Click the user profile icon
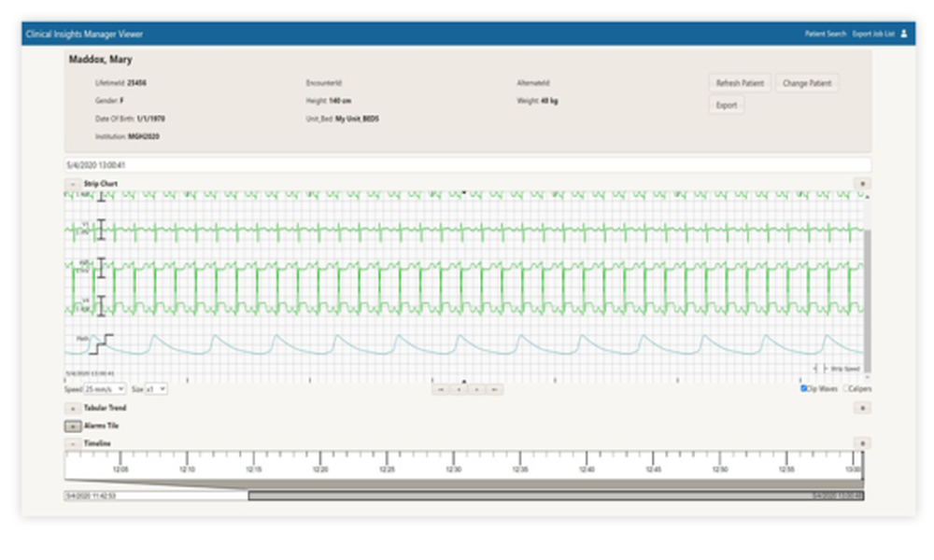Viewport: 934px width, 560px height. [901, 32]
